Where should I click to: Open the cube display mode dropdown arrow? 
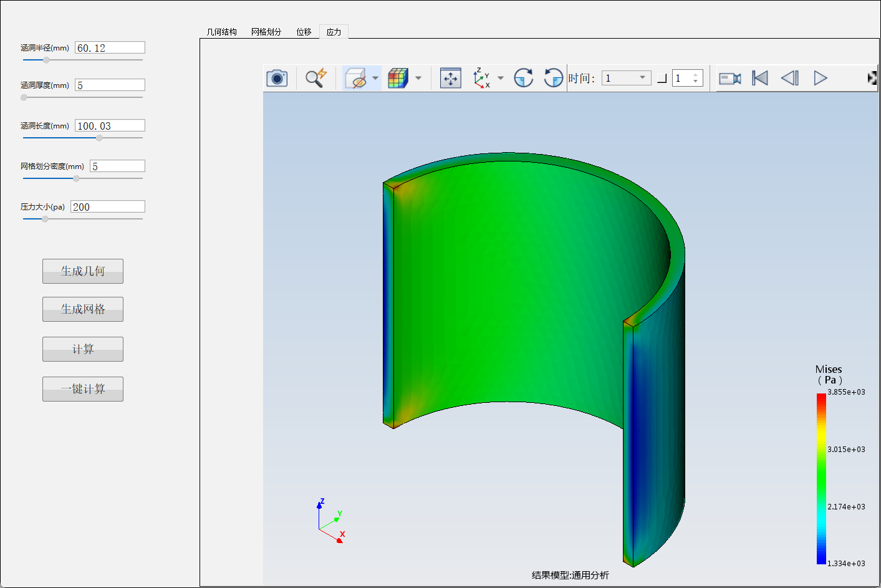[x=375, y=78]
